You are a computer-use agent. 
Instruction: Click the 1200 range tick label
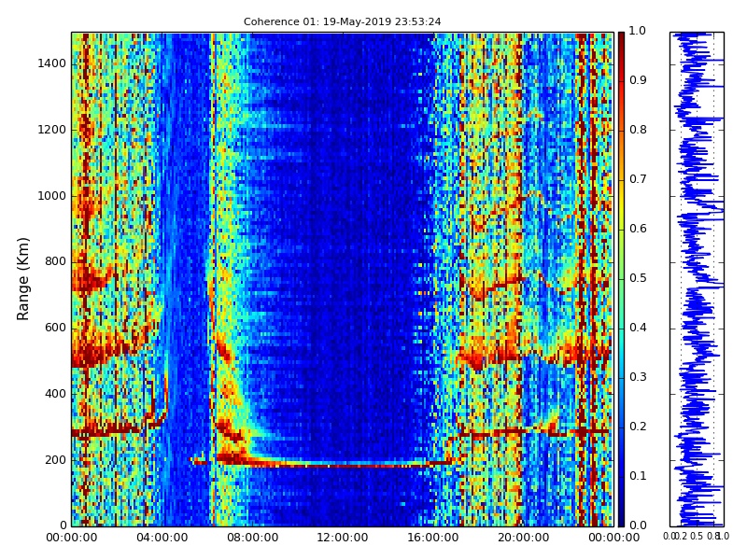point(52,130)
